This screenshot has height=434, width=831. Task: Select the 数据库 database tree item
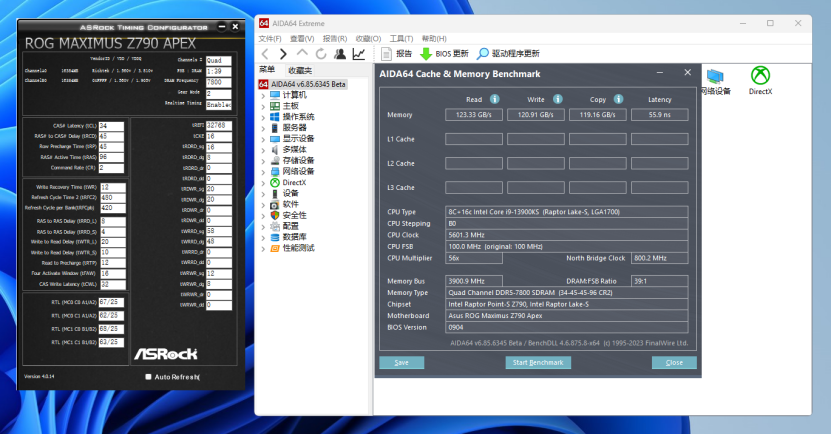(294, 237)
